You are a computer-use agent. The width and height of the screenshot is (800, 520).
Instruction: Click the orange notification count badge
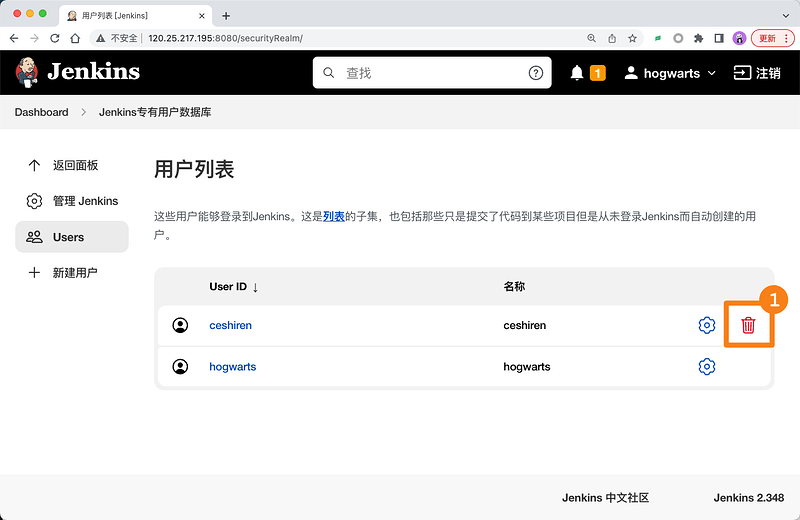(x=597, y=73)
